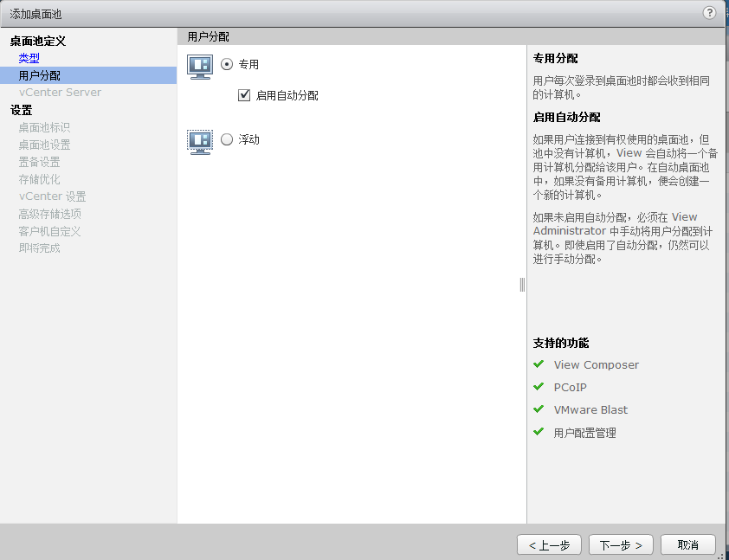Click the 支持的功能 heading
The image size is (729, 560).
561,343
